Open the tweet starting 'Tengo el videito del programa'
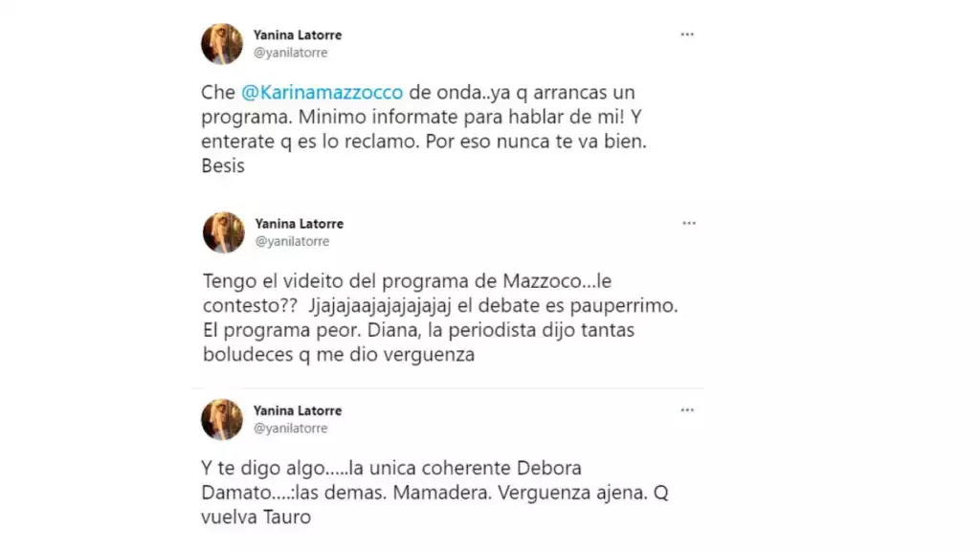 [x=440, y=318]
